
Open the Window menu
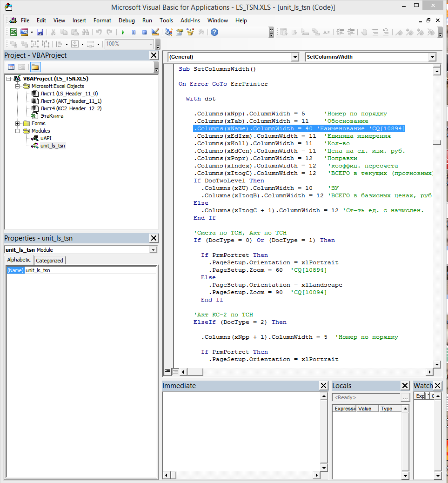click(x=217, y=20)
